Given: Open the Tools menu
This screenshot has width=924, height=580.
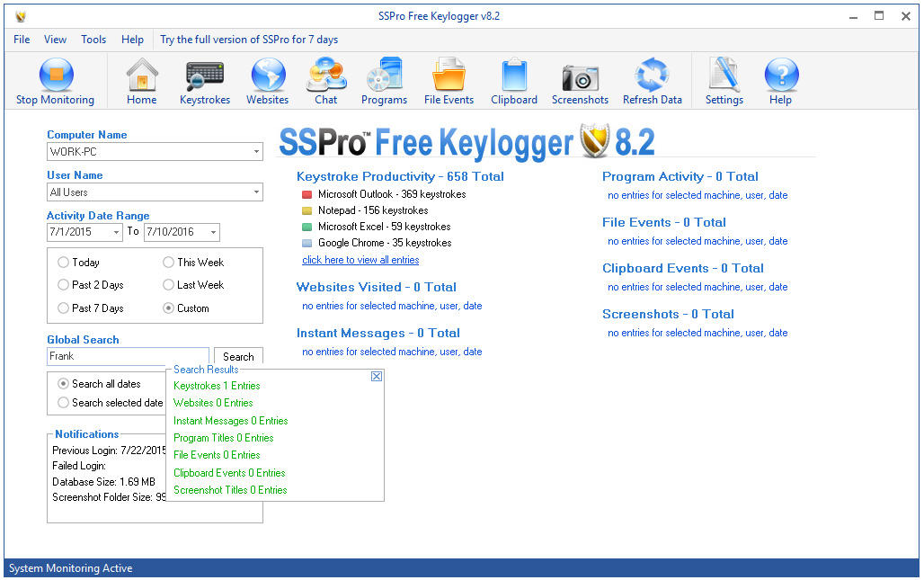Looking at the screenshot, I should coord(93,40).
